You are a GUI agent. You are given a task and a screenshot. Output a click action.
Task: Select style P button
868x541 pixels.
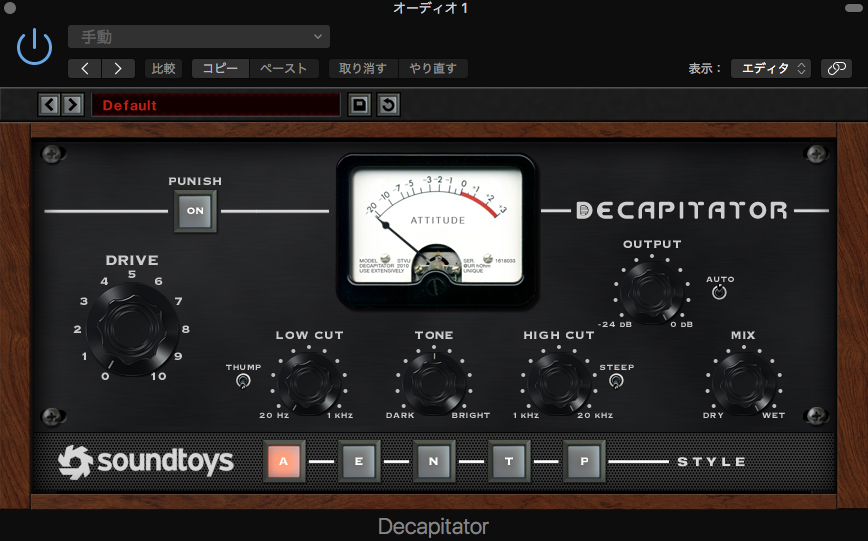coord(584,461)
